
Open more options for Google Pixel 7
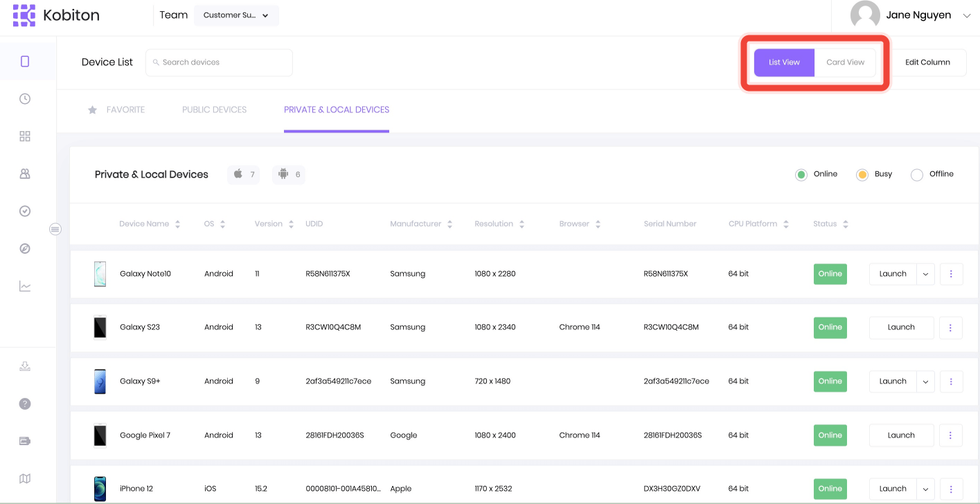(951, 435)
